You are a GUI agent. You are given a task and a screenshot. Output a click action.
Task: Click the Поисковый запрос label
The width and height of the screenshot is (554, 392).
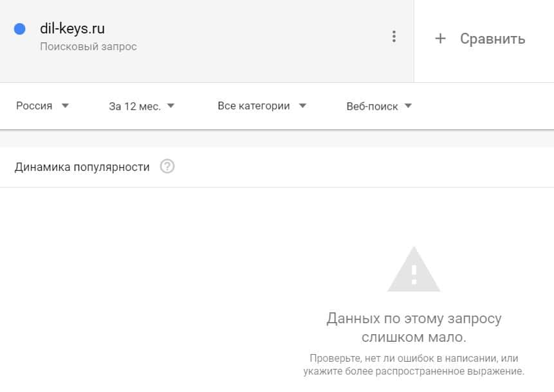click(x=88, y=46)
